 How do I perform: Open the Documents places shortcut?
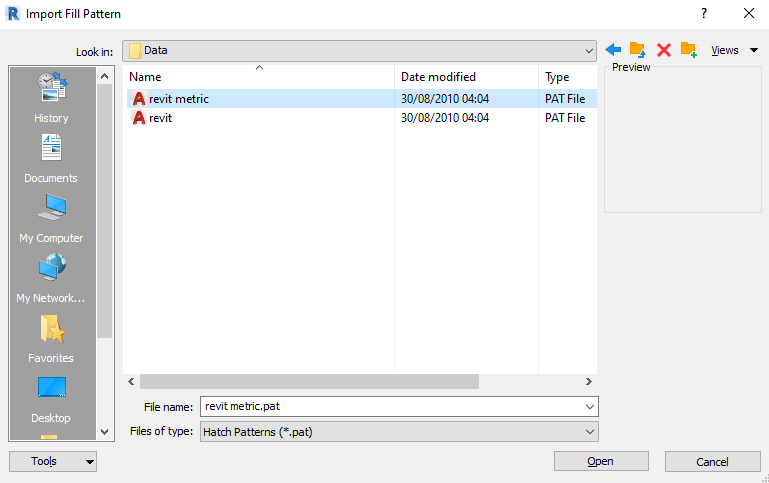coord(51,158)
